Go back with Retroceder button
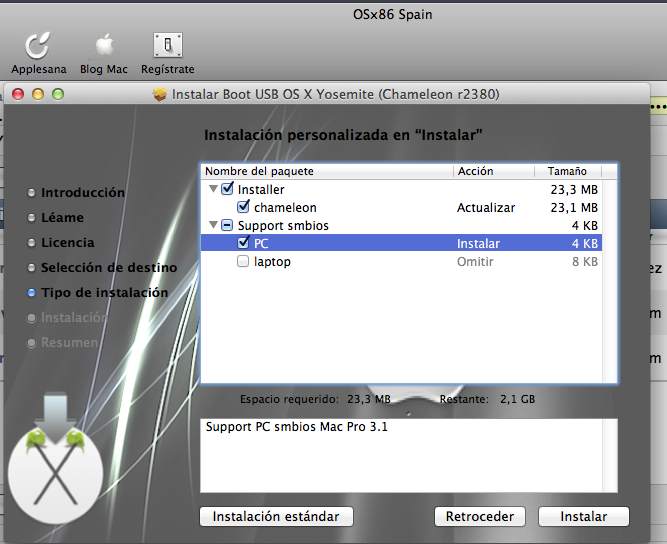This screenshot has height=544, width=667. tap(480, 516)
